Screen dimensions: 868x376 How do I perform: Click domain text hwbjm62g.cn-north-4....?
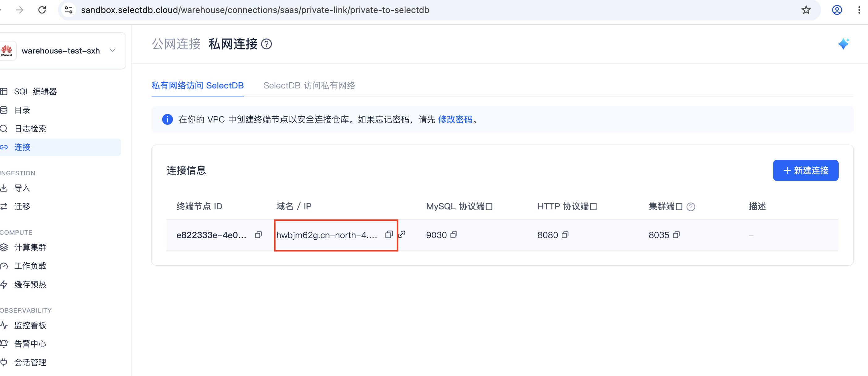[326, 235]
